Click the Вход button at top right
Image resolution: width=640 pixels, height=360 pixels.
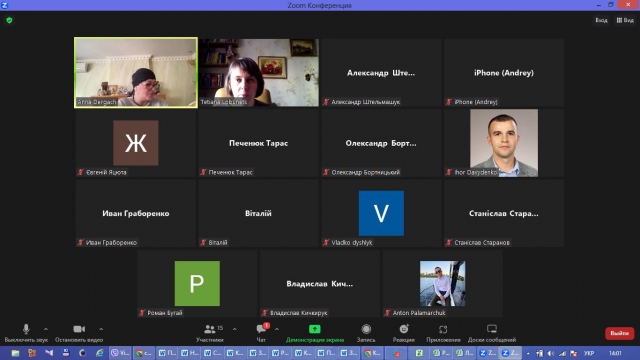pyautogui.click(x=601, y=20)
